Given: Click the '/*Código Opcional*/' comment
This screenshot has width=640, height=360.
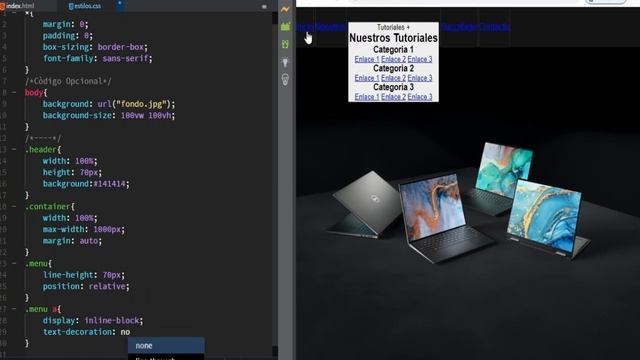Looking at the screenshot, I should click(x=68, y=81).
